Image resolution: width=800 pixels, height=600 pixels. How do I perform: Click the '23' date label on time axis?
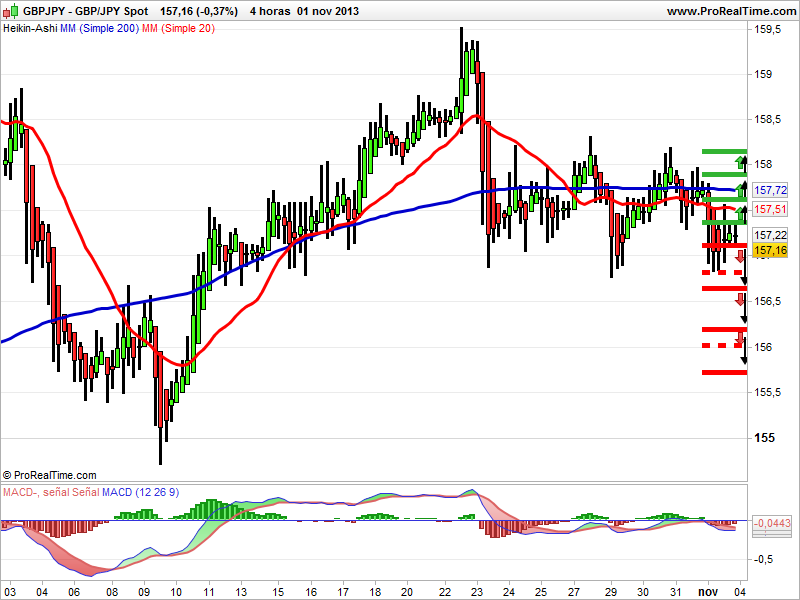[477, 592]
